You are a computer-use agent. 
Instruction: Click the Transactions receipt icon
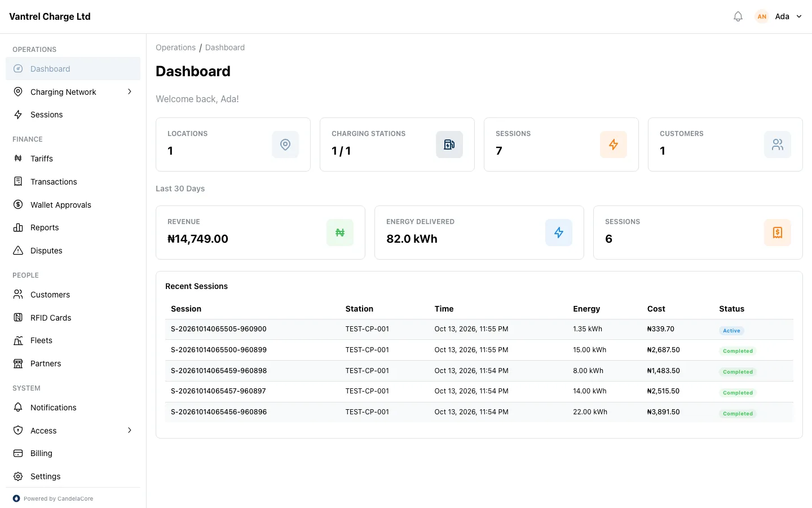point(18,182)
